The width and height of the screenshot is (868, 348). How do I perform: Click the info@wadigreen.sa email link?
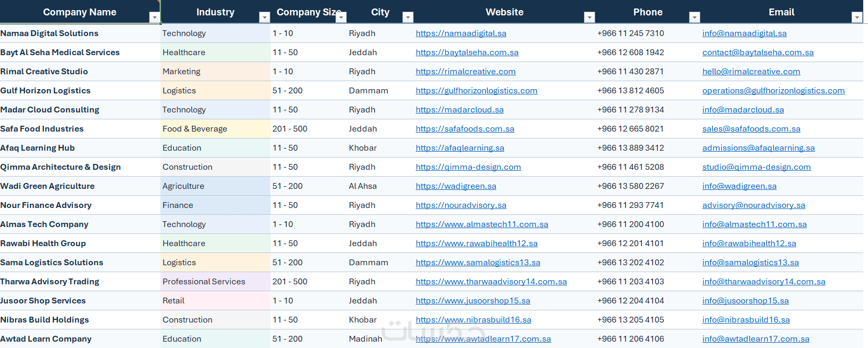(740, 186)
